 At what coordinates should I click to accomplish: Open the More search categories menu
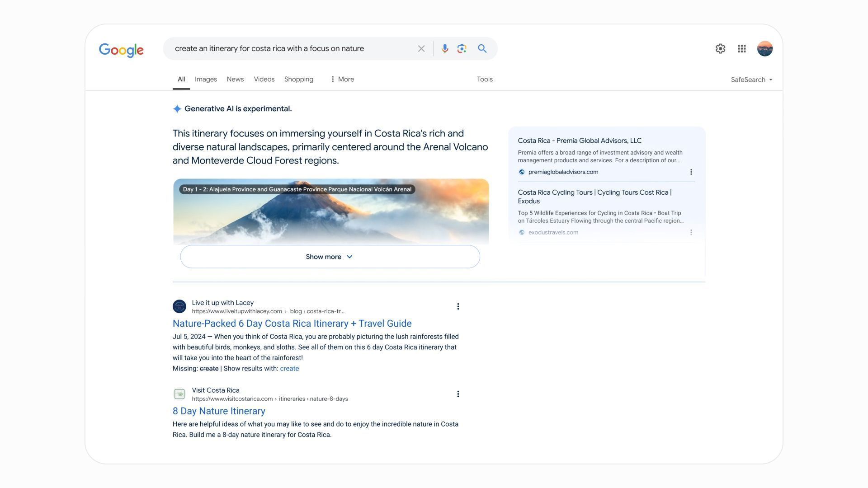click(342, 79)
